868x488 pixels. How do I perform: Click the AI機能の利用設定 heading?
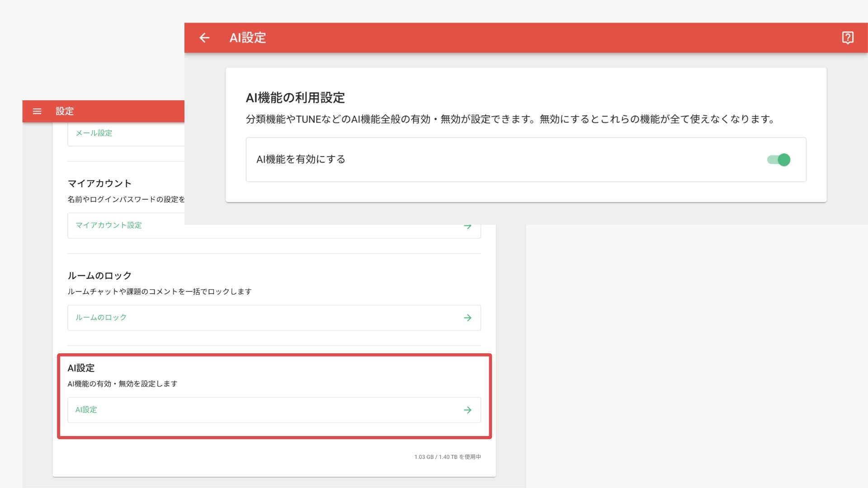295,98
